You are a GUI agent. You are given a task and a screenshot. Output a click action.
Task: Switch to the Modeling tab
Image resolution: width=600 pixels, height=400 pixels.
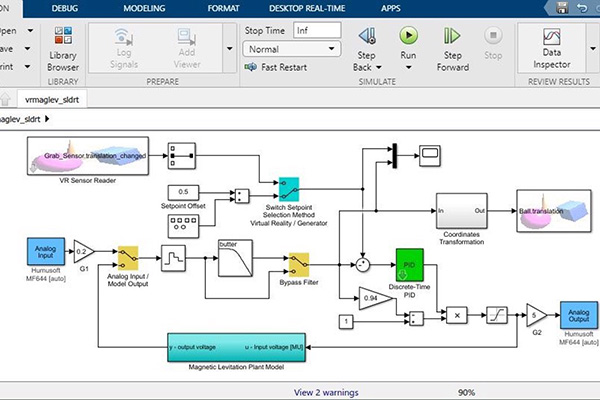tap(145, 7)
